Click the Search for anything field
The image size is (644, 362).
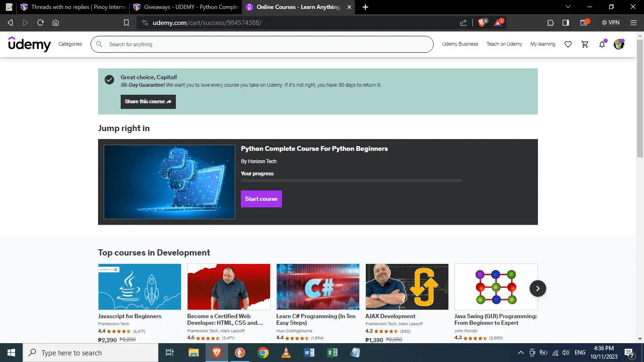click(x=262, y=44)
